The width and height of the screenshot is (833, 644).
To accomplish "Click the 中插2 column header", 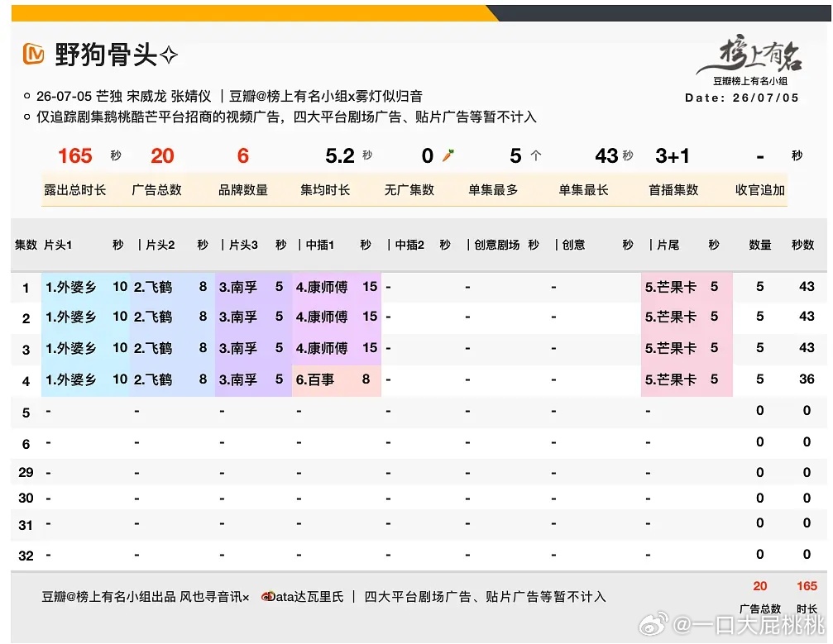I will tap(409, 245).
